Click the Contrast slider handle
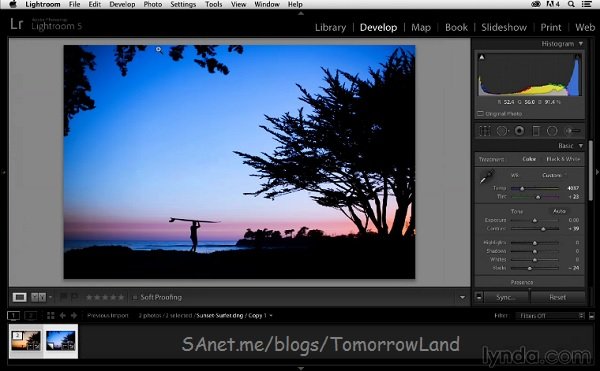The height and width of the screenshot is (371, 600). click(x=543, y=229)
